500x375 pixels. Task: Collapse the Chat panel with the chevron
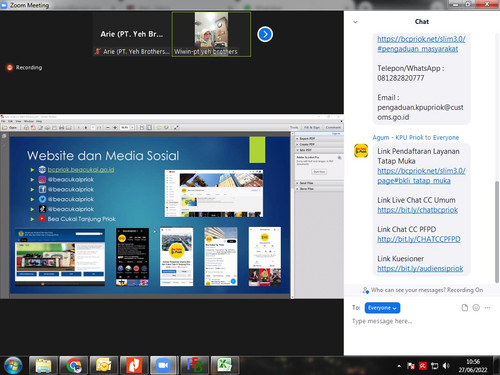(x=355, y=22)
